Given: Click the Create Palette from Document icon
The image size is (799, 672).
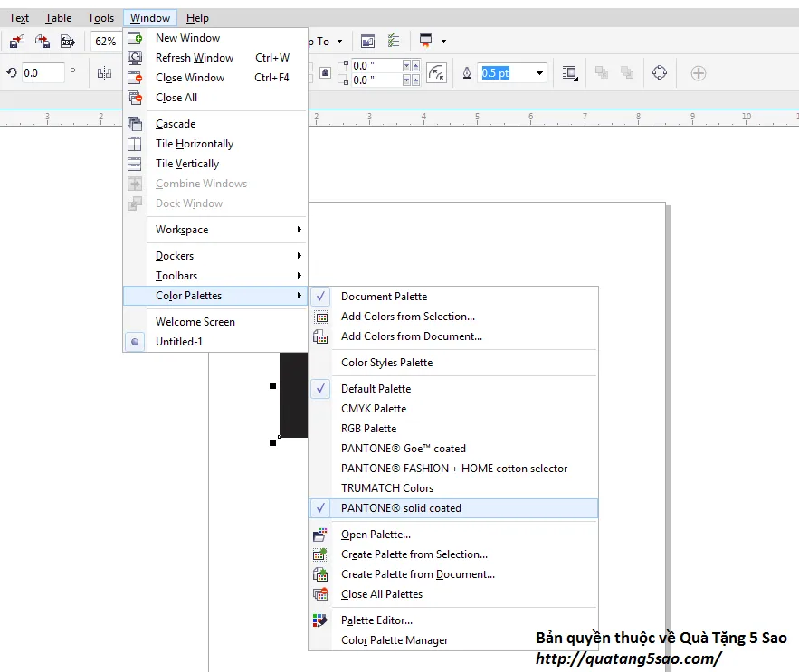Looking at the screenshot, I should click(x=320, y=574).
